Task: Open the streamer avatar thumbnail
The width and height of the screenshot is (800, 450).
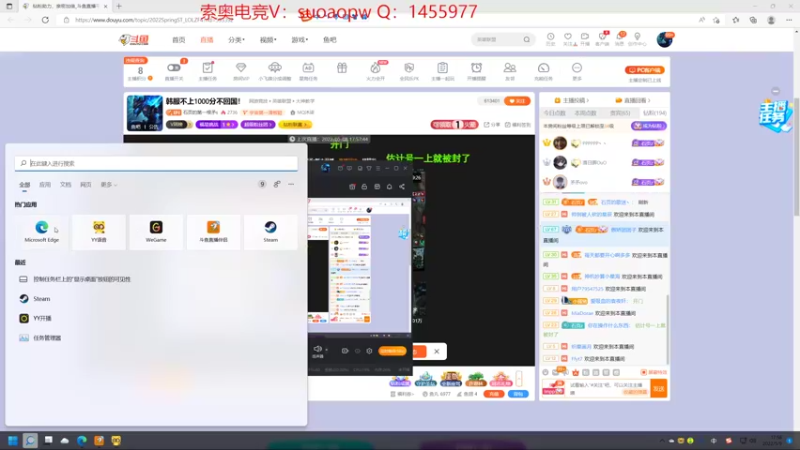Action: [x=144, y=113]
